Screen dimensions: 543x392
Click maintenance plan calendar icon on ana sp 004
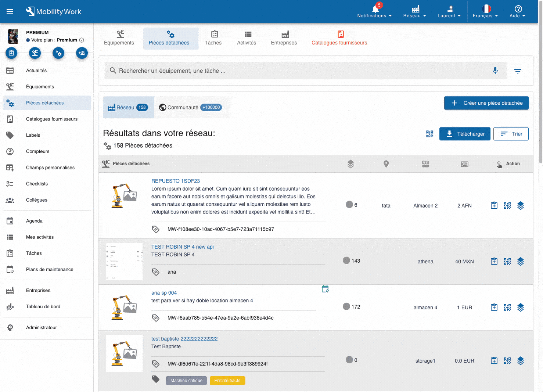coord(325,289)
